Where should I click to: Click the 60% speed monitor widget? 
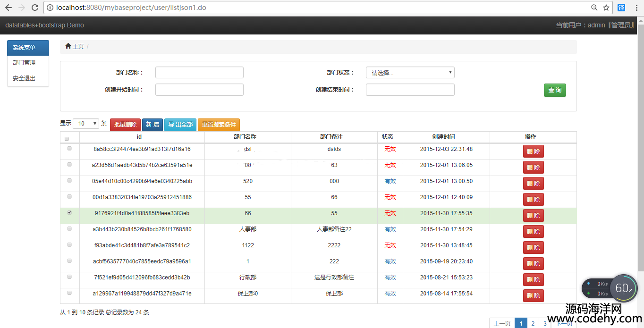[x=623, y=288]
